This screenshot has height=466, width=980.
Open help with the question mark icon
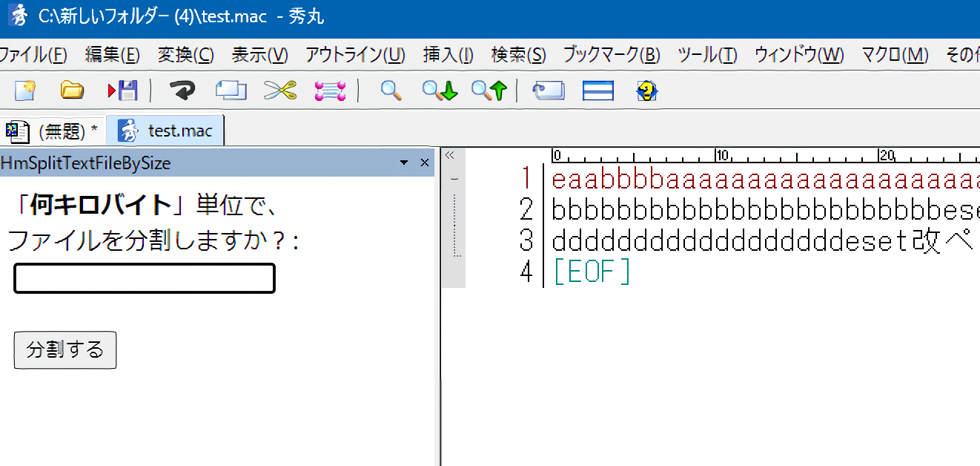[647, 91]
